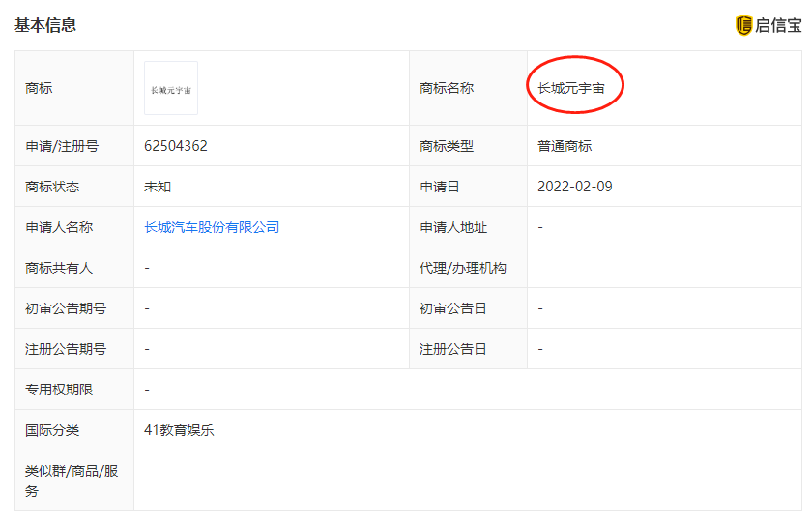Click the 注册公告日 label cell

(468, 349)
